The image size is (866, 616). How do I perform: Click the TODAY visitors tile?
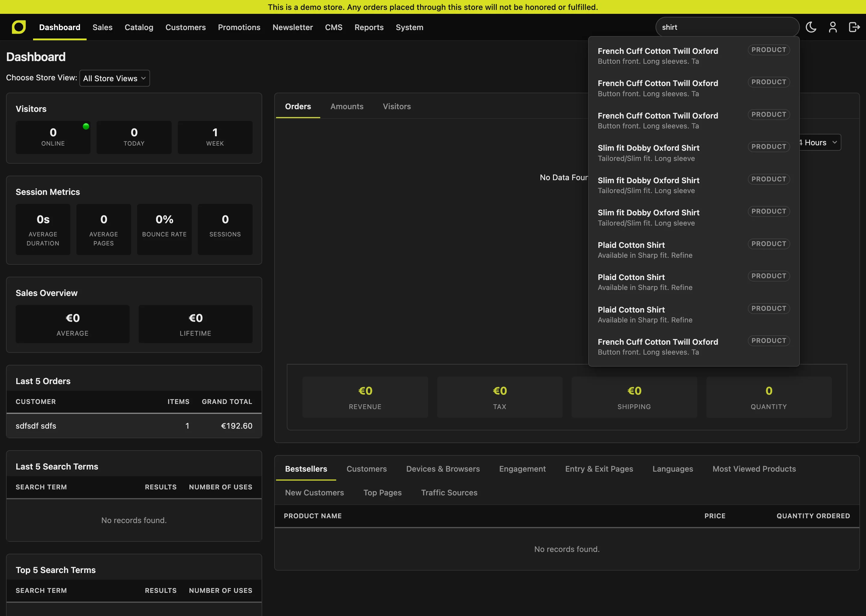coord(134,137)
